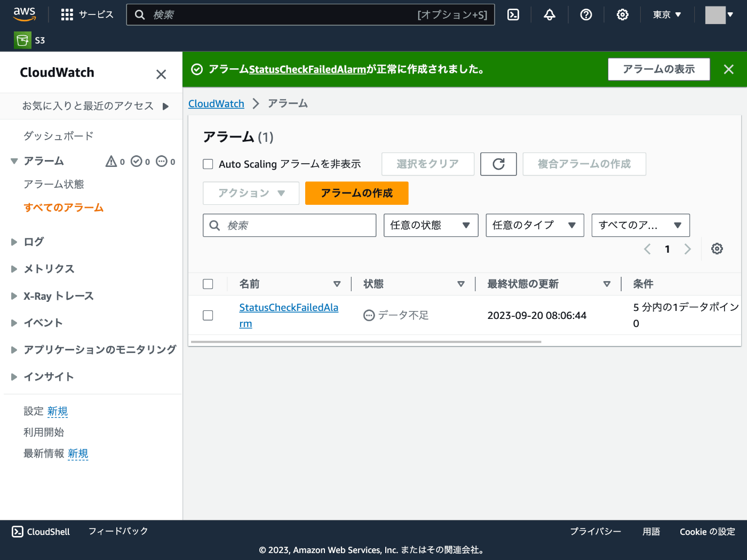This screenshot has height=560, width=747.
Task: Open the S3 service shortcut icon
Action: pos(22,40)
